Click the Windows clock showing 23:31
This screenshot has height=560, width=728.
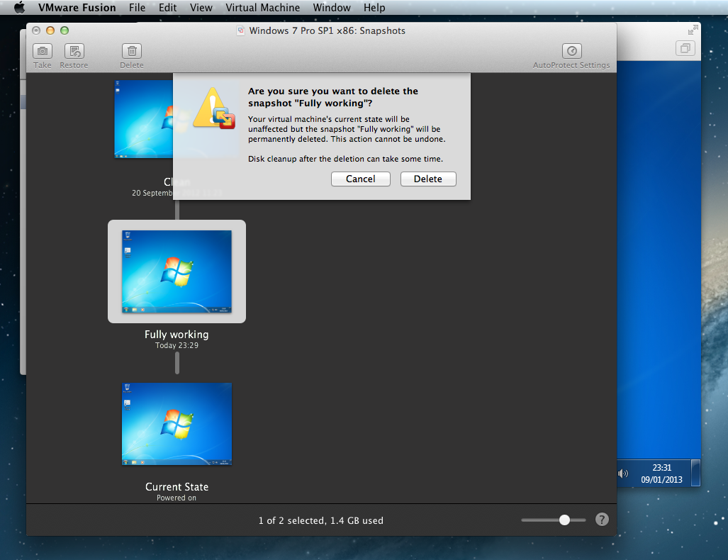(x=661, y=474)
